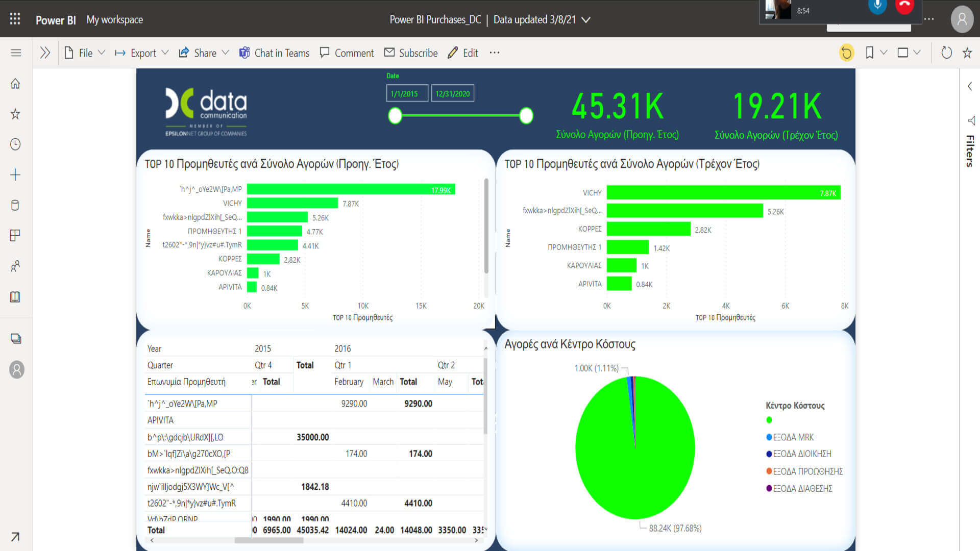Click the left date slider handle
The image size is (980, 551).
tap(395, 116)
